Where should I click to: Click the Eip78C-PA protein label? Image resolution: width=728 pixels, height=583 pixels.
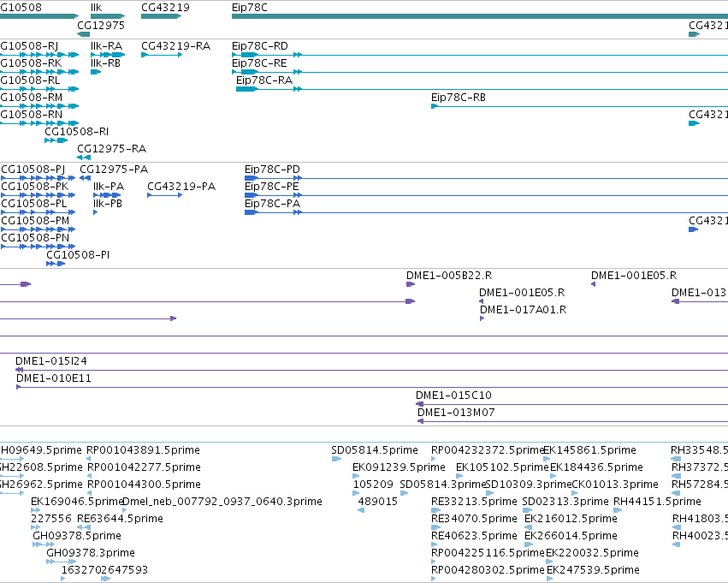272,204
